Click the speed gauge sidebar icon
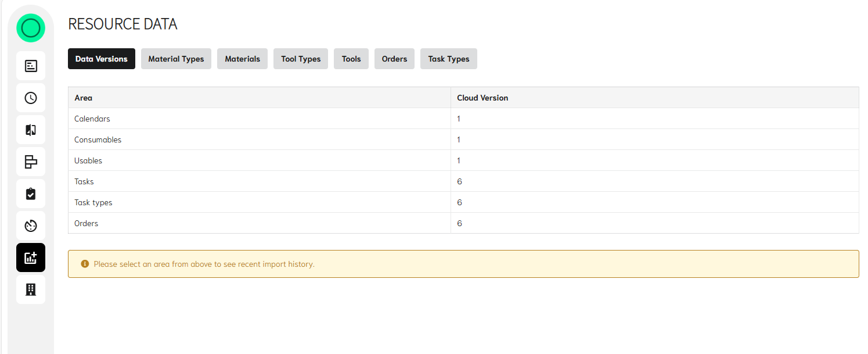868x354 pixels. tap(31, 226)
